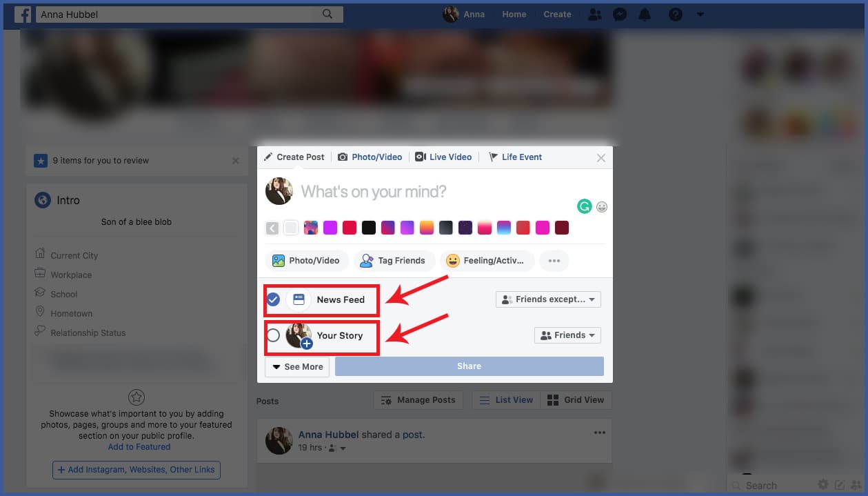Switch to the Create Post tab
This screenshot has height=496, width=868.
click(x=294, y=157)
